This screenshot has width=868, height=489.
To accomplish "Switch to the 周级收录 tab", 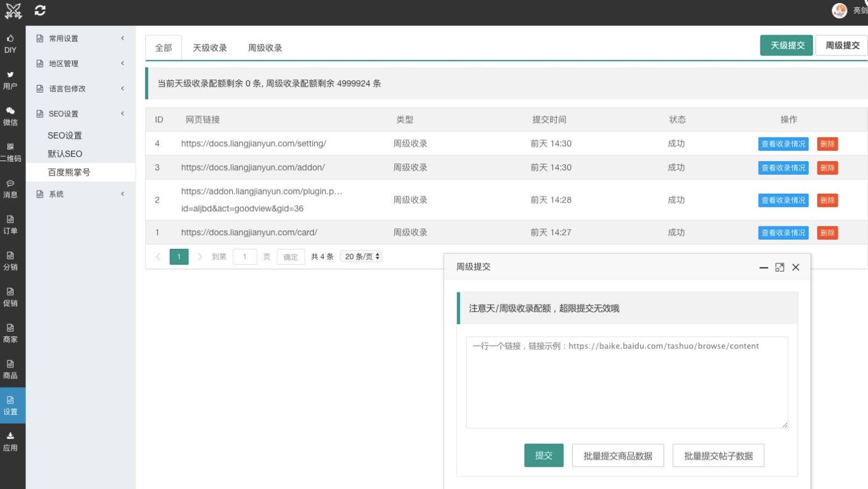I will (265, 48).
